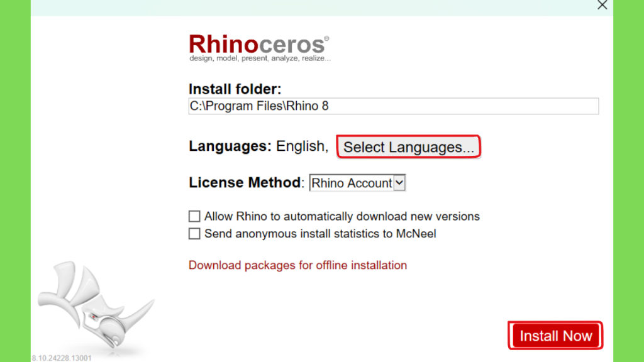Click the Install folder path field
Image resolution: width=644 pixels, height=362 pixels.
click(x=394, y=106)
